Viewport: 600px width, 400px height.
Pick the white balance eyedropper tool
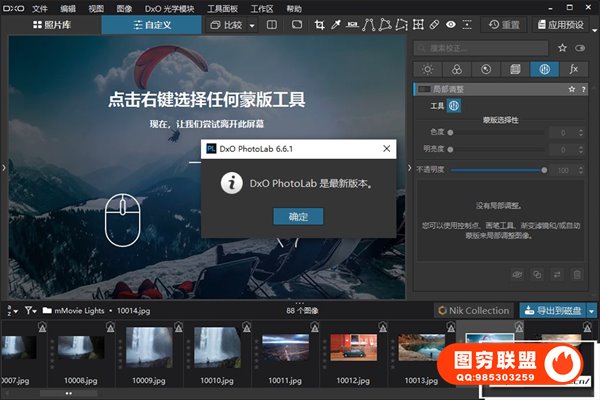(x=335, y=24)
